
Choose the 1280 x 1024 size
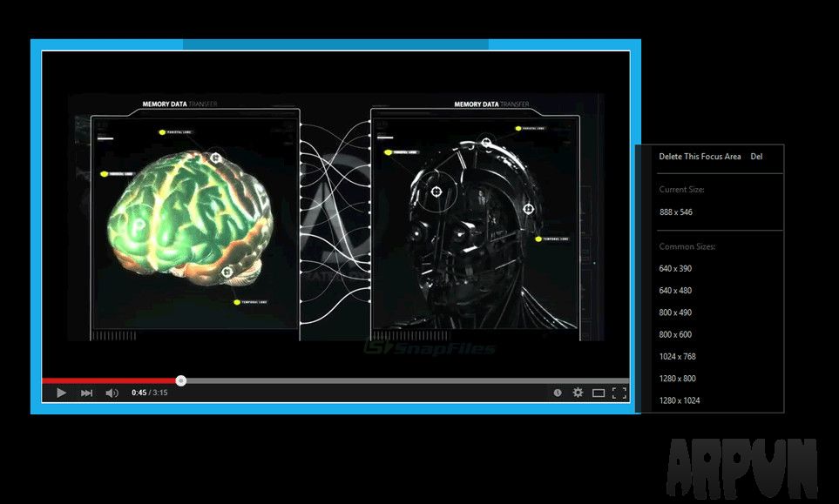pos(680,400)
